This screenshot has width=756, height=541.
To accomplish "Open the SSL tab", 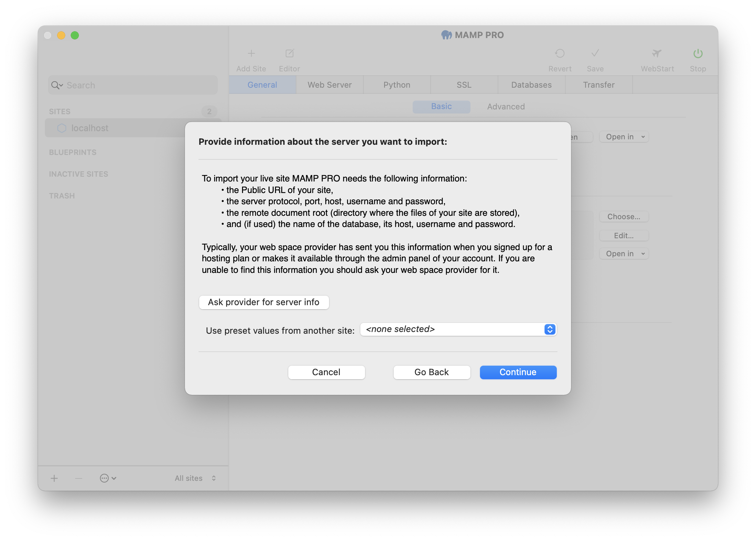I will pos(464,85).
